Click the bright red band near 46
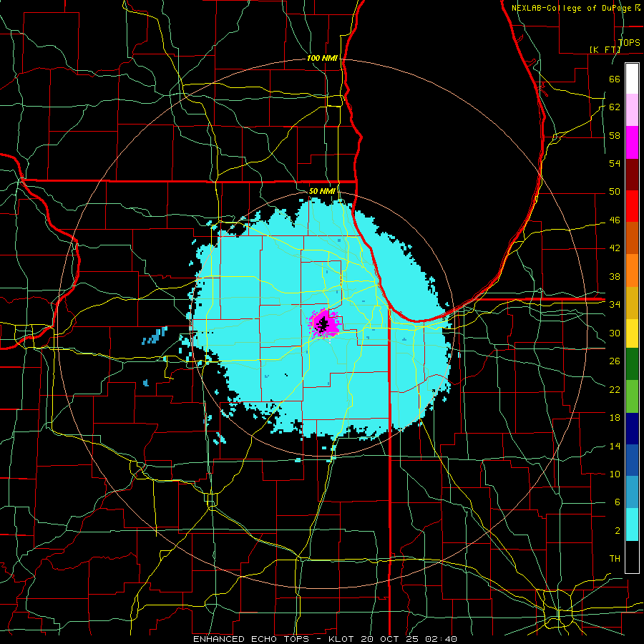 click(632, 206)
